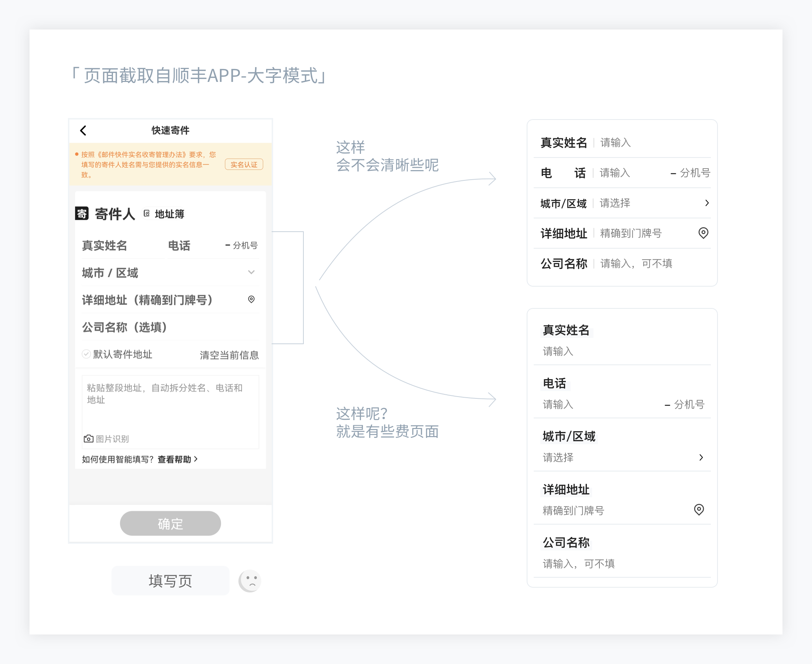Open the 地址簿 address book icon
The height and width of the screenshot is (664, 812).
(x=147, y=214)
